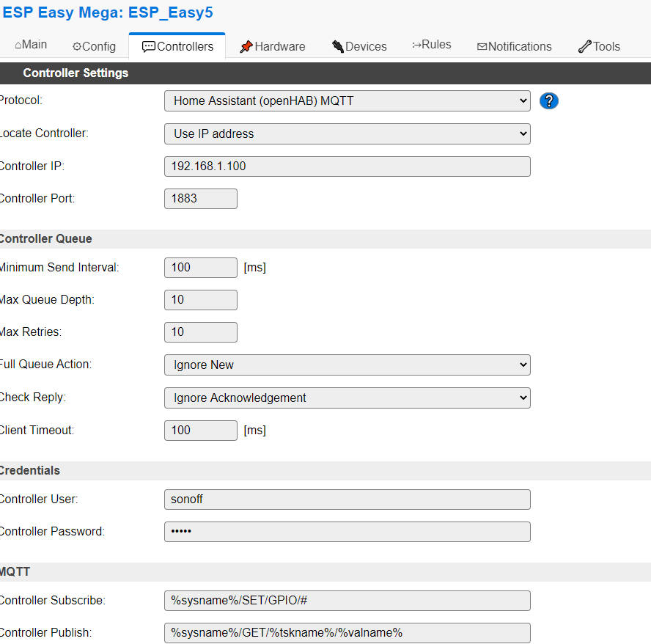Click the Locate Controller label
651x644 pixels.
44,133
